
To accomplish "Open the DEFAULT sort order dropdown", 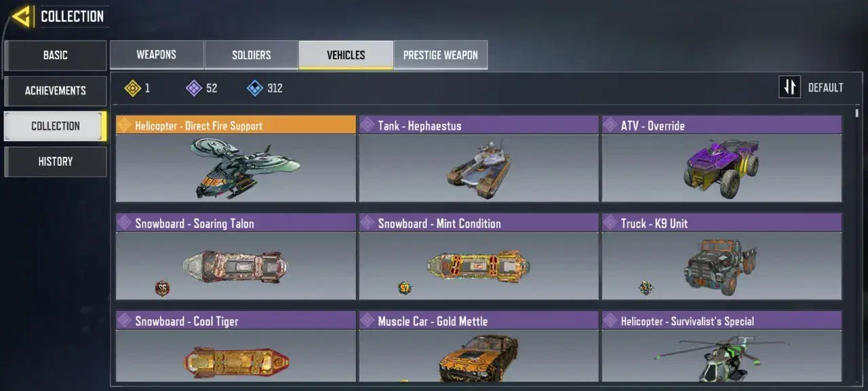I will point(811,88).
